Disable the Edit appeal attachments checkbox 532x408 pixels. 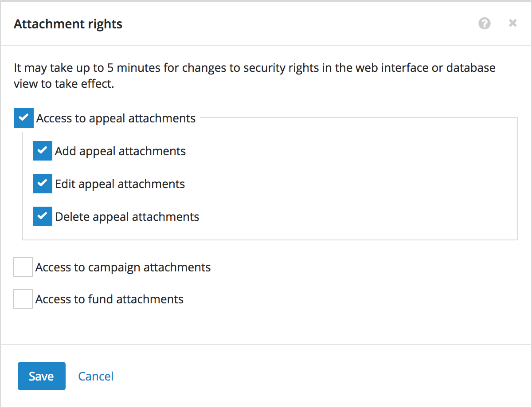[x=43, y=184]
